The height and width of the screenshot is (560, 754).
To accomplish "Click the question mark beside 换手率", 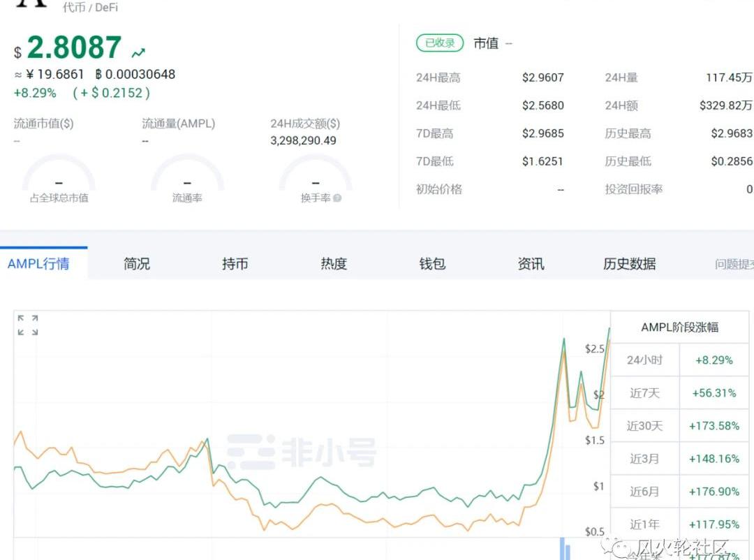I will point(338,198).
